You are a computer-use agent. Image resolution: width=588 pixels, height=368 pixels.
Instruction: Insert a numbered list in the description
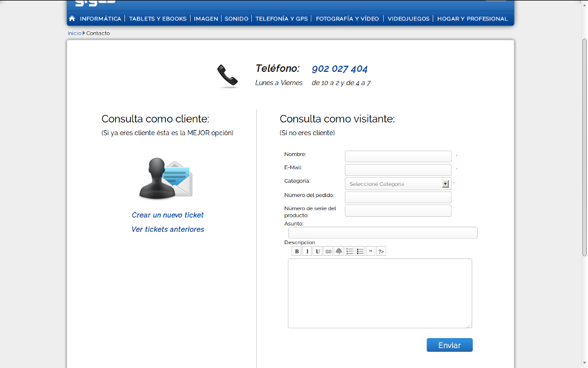click(x=349, y=251)
